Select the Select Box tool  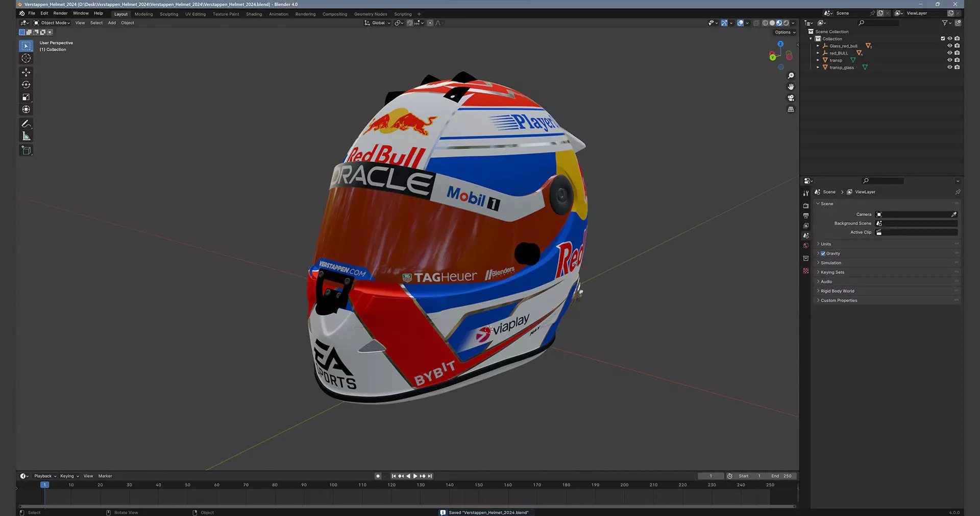click(26, 46)
